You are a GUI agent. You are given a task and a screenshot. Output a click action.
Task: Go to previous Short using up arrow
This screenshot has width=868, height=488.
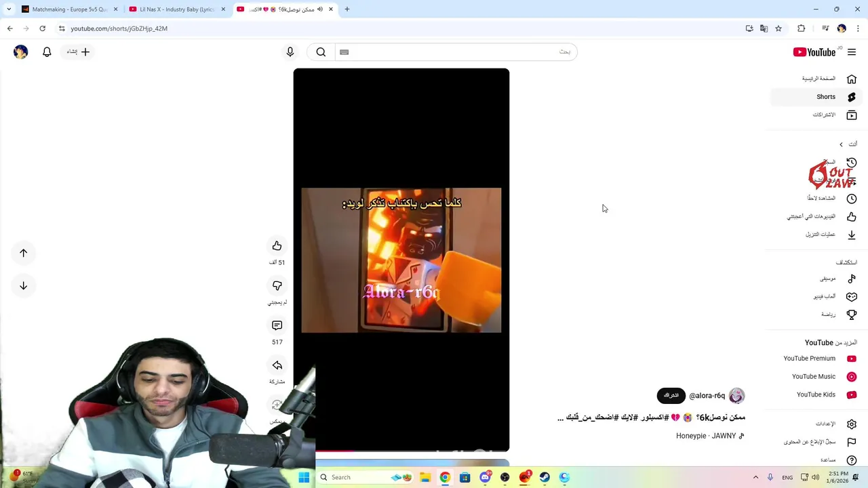coord(23,253)
